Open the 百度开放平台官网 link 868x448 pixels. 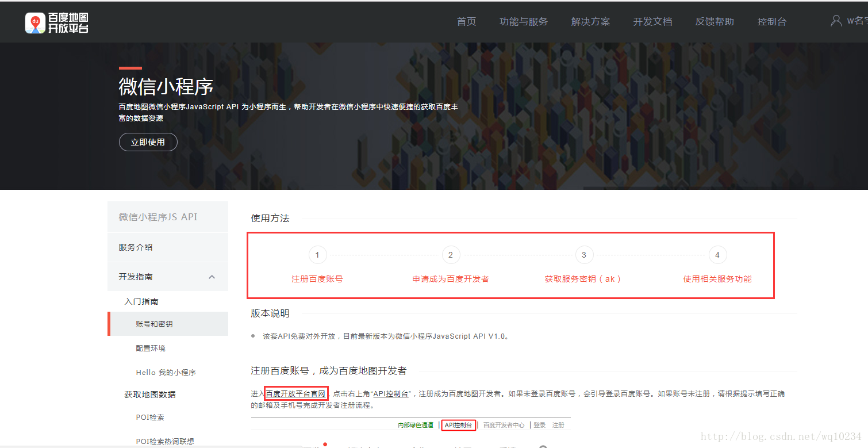pyautogui.click(x=296, y=394)
